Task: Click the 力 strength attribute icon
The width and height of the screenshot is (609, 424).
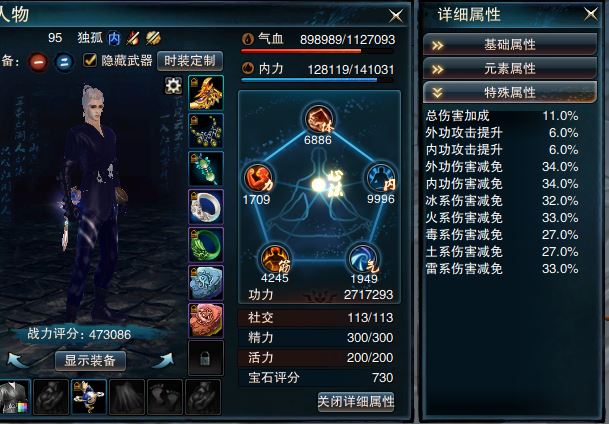Action: click(258, 179)
